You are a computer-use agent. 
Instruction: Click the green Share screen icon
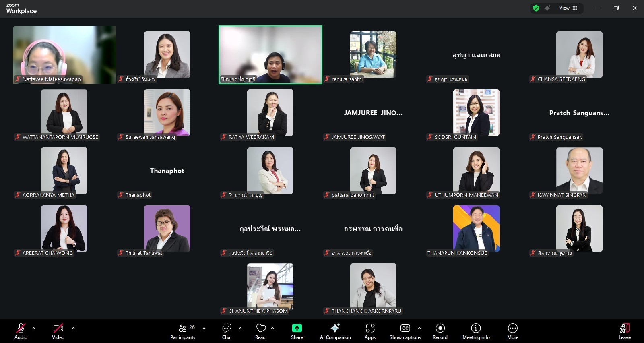[x=297, y=328]
